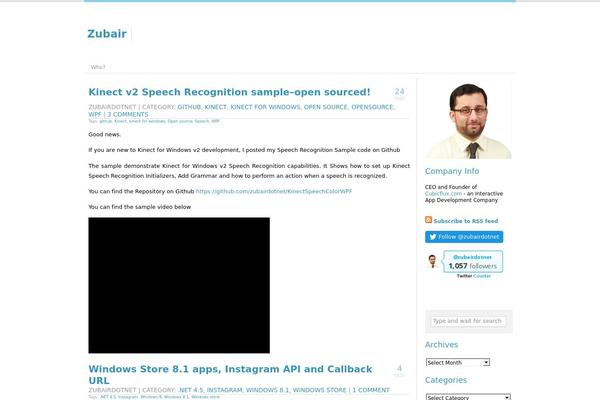Open the INSTAGRAM category link

[225, 390]
